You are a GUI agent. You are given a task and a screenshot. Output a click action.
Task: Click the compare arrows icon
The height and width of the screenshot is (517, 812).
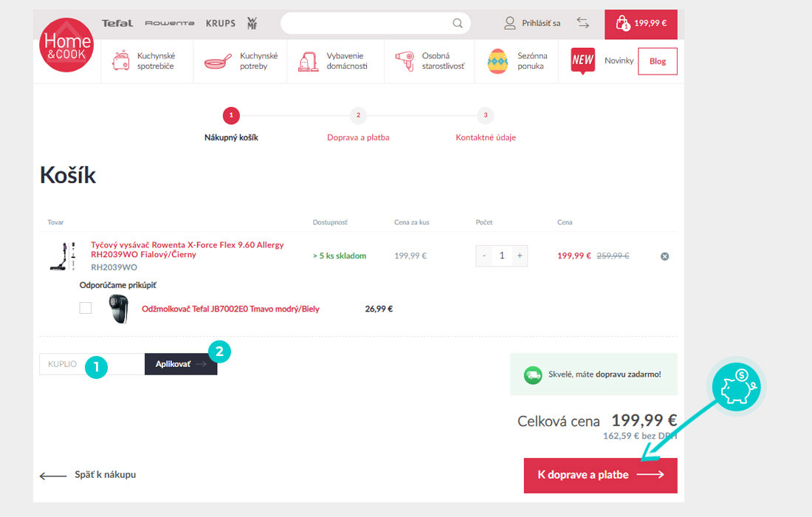(x=583, y=23)
